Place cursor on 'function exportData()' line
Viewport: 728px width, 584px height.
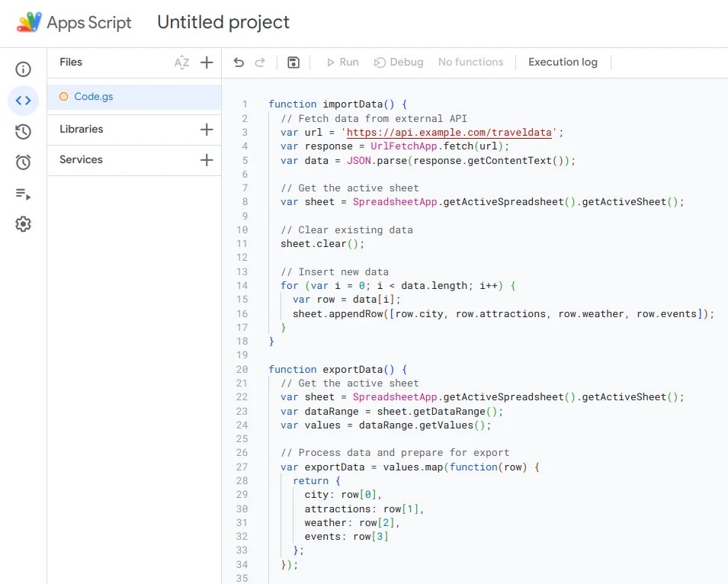[338, 370]
